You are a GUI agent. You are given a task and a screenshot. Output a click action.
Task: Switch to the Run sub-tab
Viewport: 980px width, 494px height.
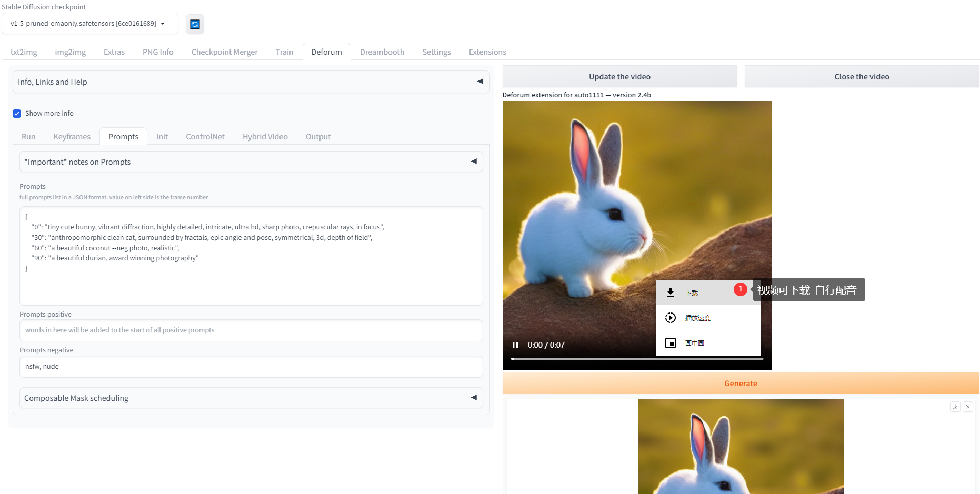(x=28, y=137)
